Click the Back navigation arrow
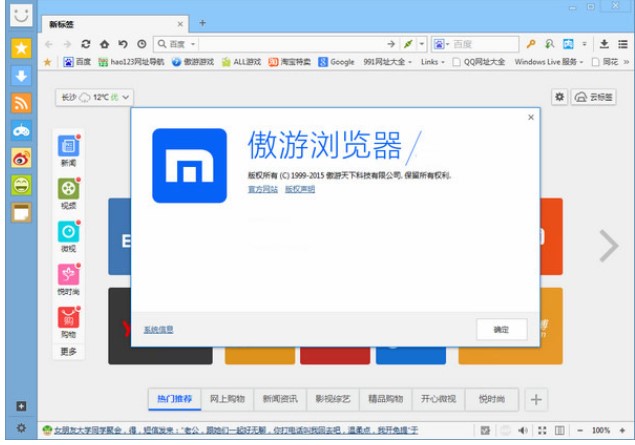Screen dimensions: 635x445 pyautogui.click(x=49, y=44)
